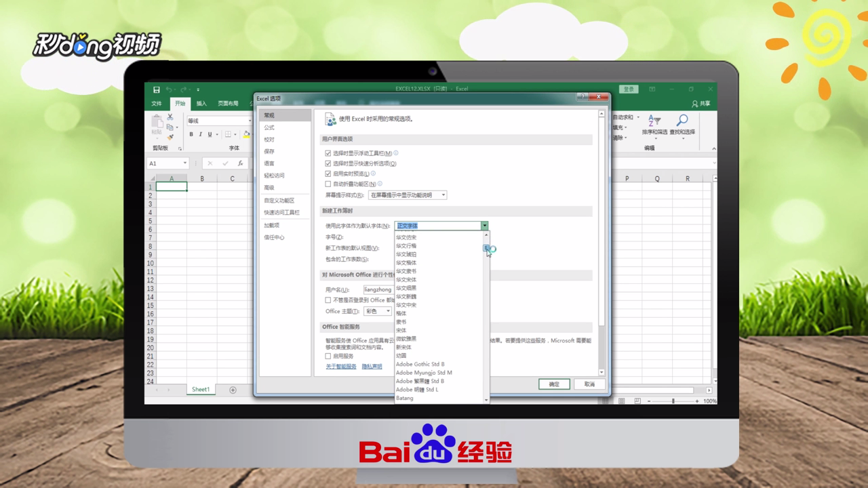Click the Share icon in Excel window
Screen dimensions: 868x488
click(x=695, y=104)
